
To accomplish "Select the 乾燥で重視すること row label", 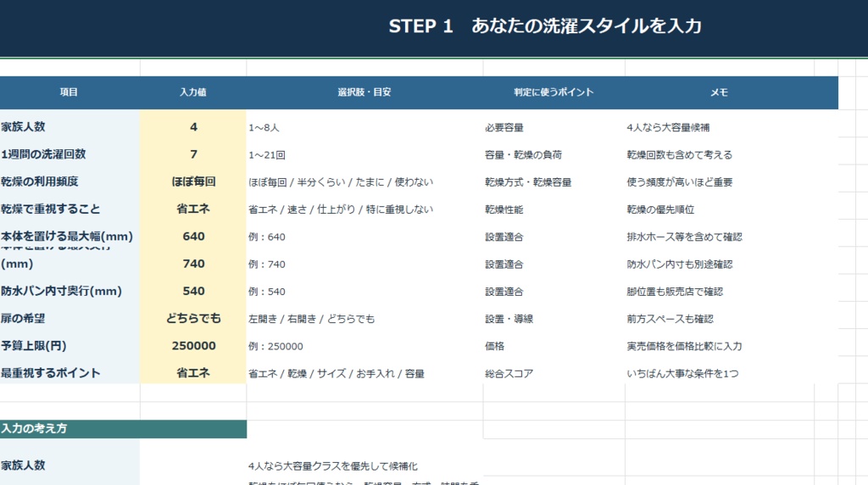I will click(50, 209).
